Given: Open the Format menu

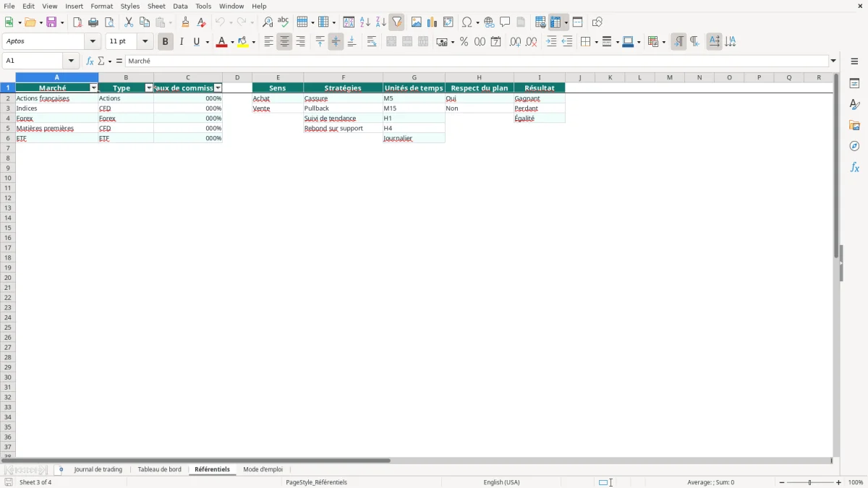Looking at the screenshot, I should tap(102, 6).
